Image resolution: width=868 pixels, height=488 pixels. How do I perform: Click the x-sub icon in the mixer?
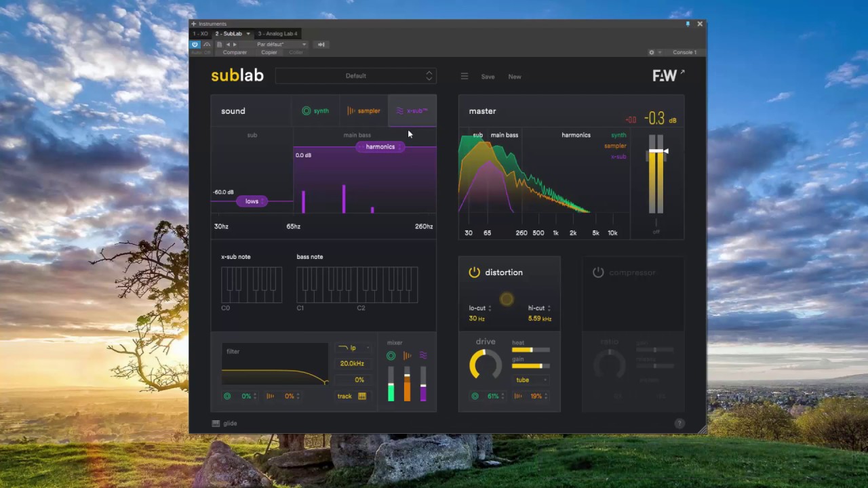tap(423, 355)
